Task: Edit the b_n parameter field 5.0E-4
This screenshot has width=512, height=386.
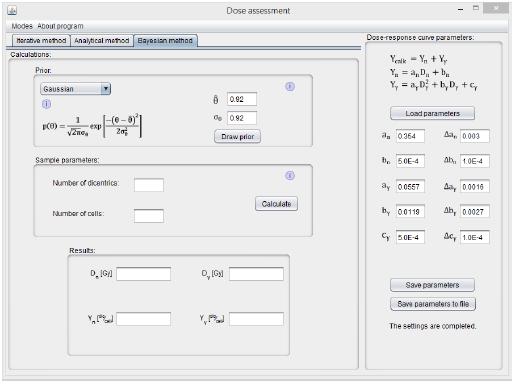Action: [x=410, y=161]
